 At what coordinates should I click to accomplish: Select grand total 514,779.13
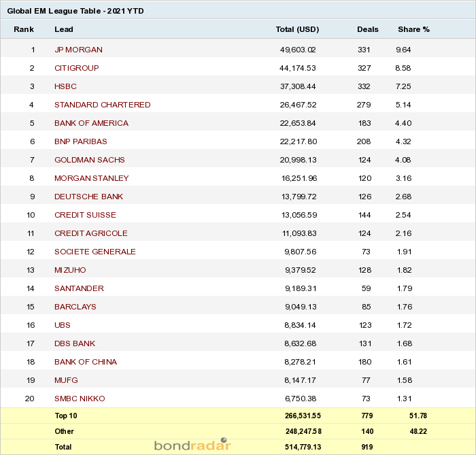pos(303,447)
